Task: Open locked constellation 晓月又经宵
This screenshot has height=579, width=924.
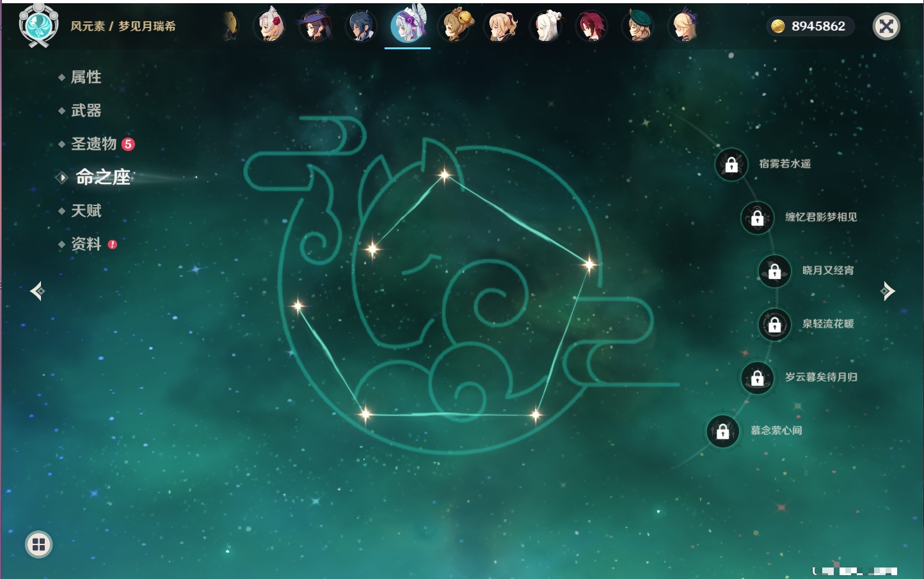Action: point(775,271)
